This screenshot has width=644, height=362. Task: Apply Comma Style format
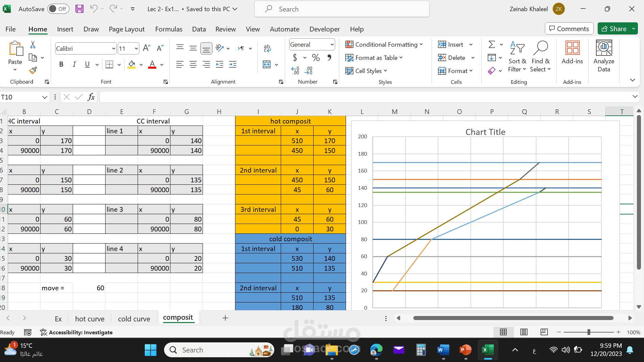(329, 58)
